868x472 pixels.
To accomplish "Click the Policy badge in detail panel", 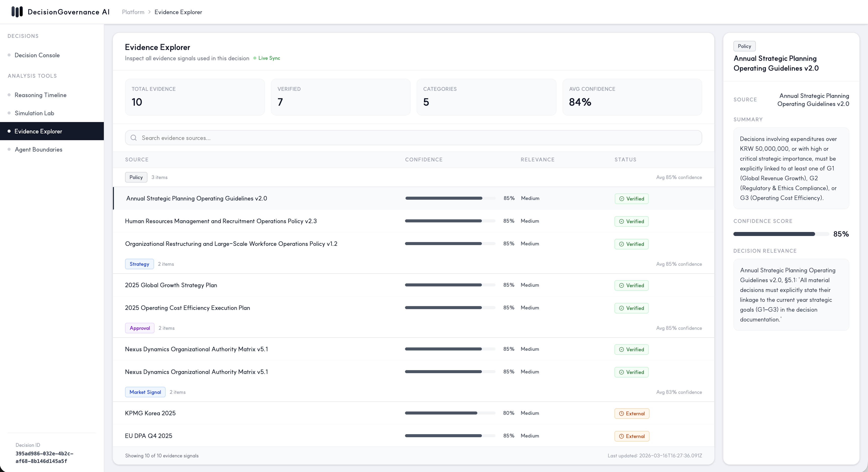I will pos(744,46).
